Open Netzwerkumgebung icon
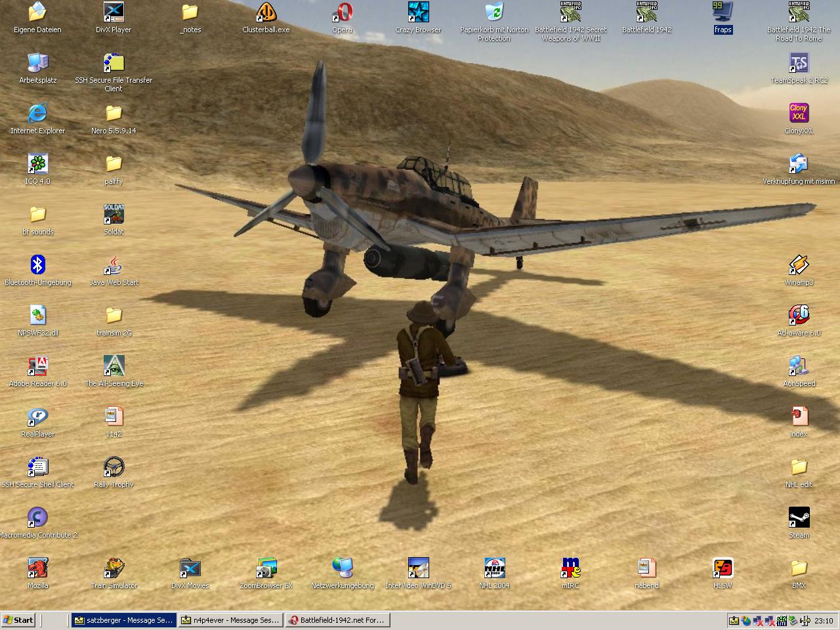840x630 pixels. tap(342, 574)
